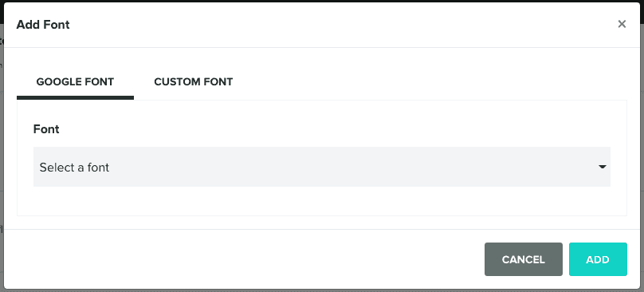Switch to the Custom Font tab

coord(194,82)
